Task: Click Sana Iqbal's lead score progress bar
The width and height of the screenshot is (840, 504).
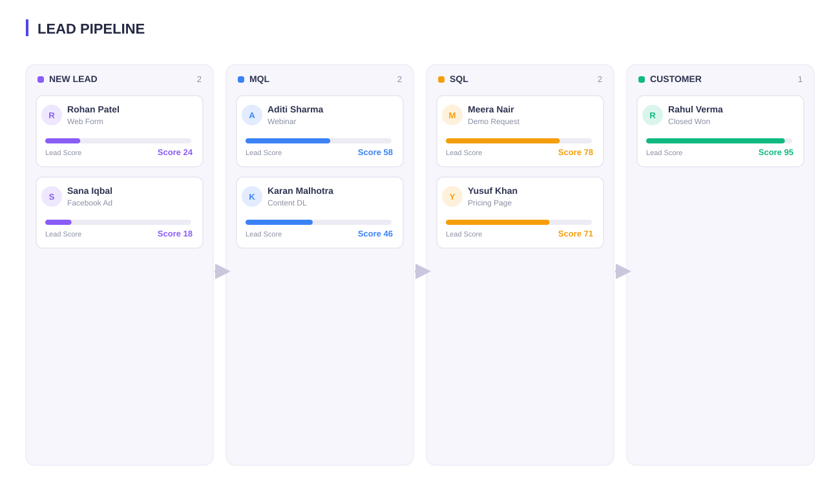Action: coord(118,222)
